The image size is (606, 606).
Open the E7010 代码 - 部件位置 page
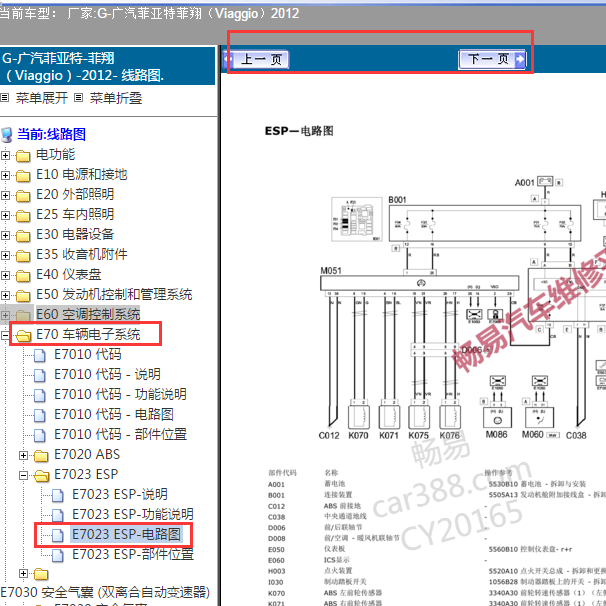(120, 434)
